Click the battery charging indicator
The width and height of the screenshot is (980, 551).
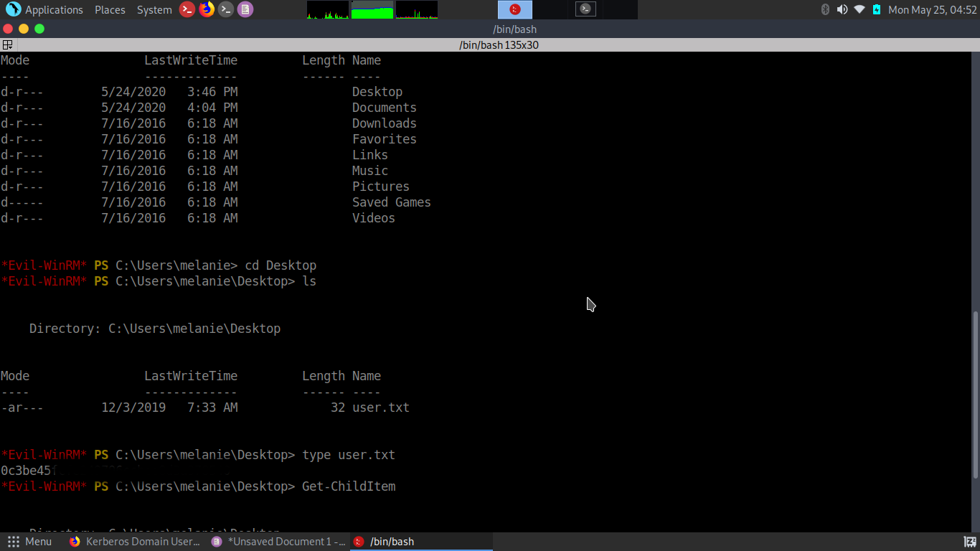(877, 9)
